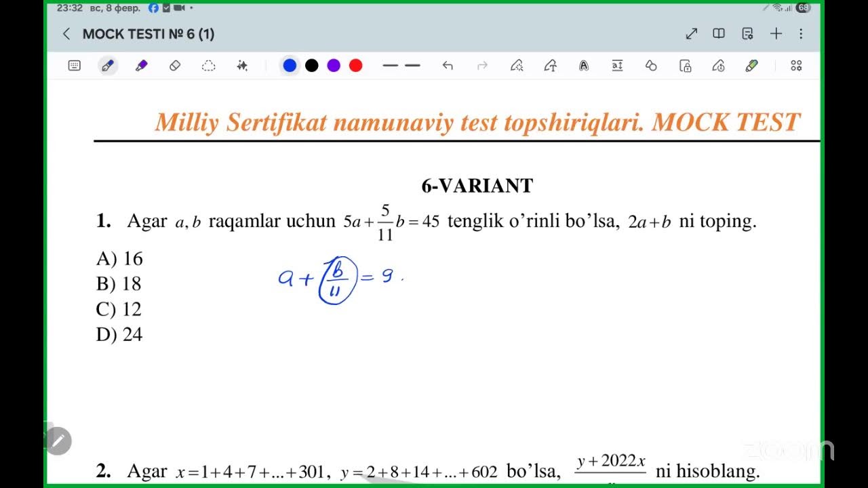This screenshot has width=868, height=488.
Task: Pick the thinner pen stroke line
Action: (x=390, y=66)
